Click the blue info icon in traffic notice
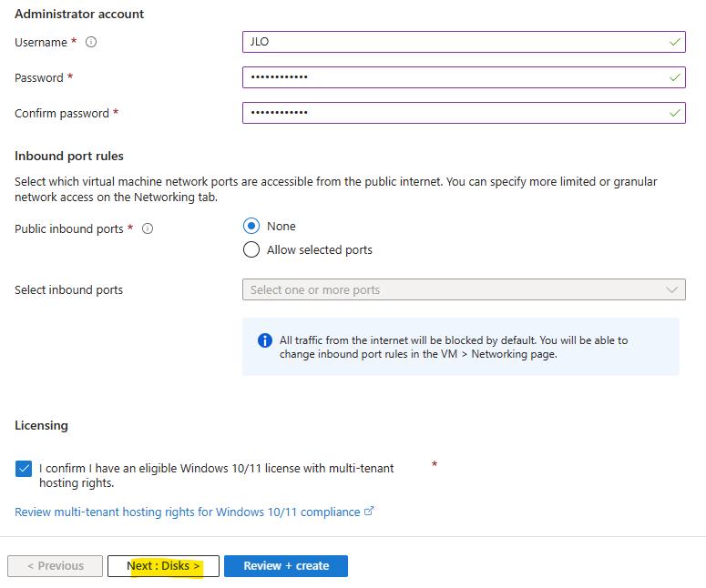706x588 pixels. tap(265, 340)
